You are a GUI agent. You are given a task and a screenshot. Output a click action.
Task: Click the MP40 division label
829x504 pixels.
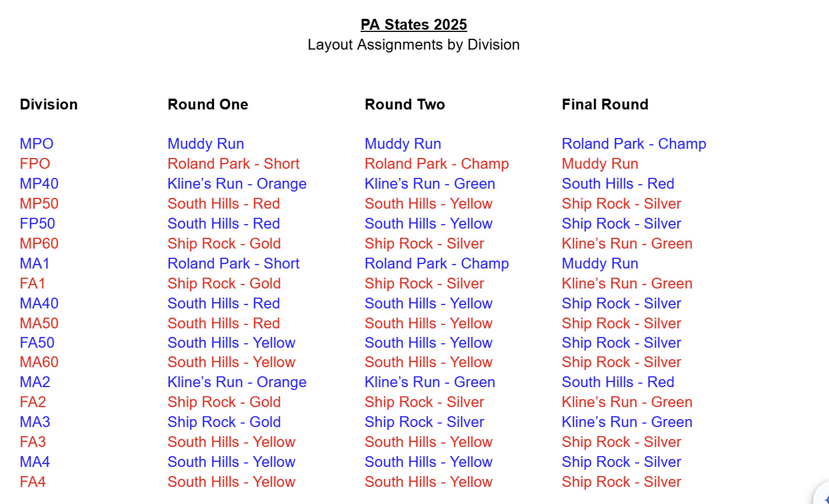(39, 184)
